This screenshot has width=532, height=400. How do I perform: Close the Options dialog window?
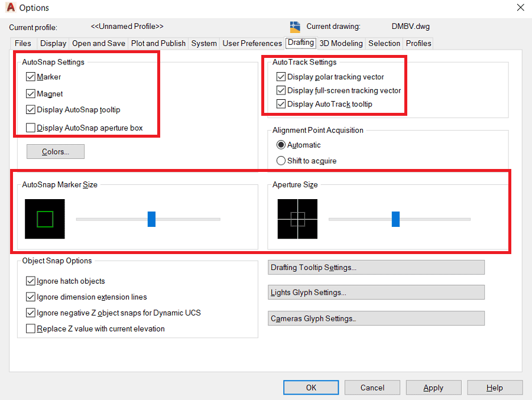tap(520, 8)
